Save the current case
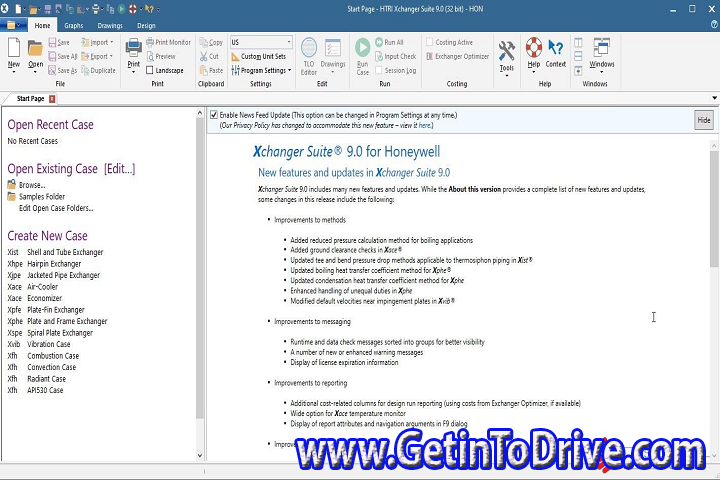 59,42
